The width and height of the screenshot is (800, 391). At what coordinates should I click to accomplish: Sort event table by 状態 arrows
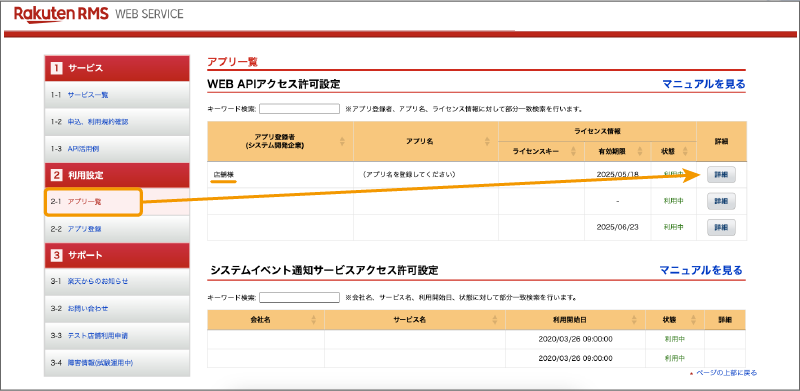pos(693,320)
